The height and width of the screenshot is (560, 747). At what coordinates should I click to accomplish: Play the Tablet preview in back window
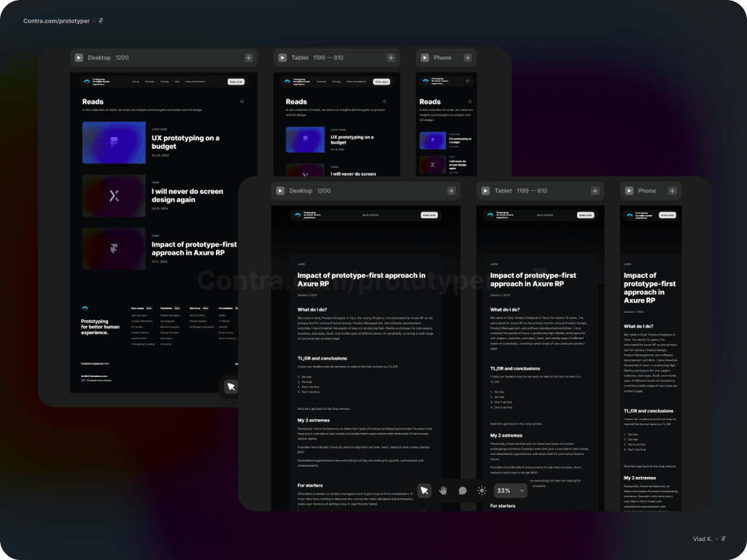click(282, 58)
